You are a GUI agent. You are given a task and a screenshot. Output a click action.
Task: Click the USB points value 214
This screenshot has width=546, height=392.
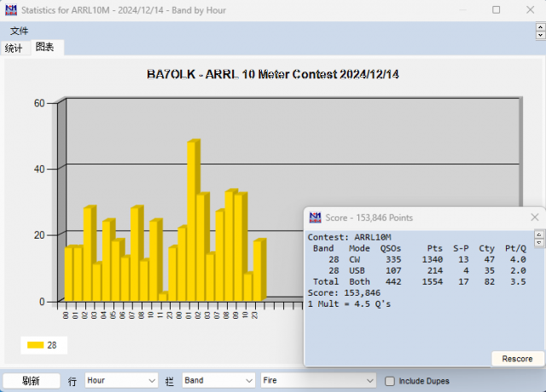point(435,271)
